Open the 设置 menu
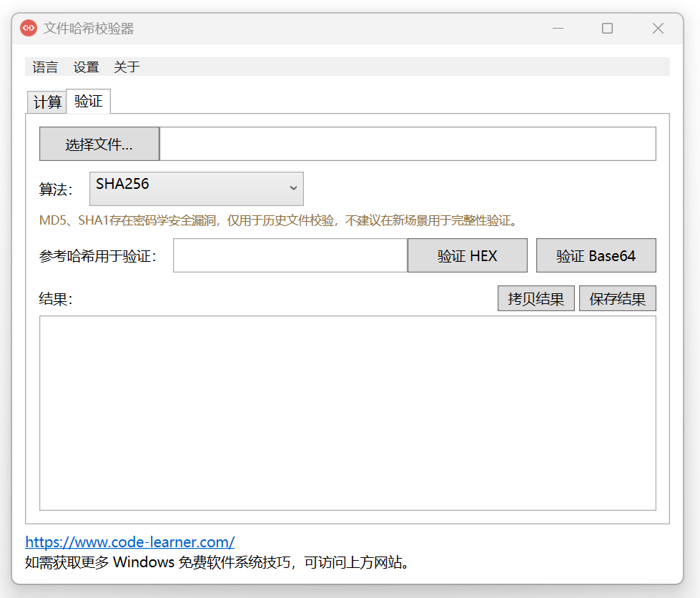This screenshot has width=700, height=598. pyautogui.click(x=87, y=67)
